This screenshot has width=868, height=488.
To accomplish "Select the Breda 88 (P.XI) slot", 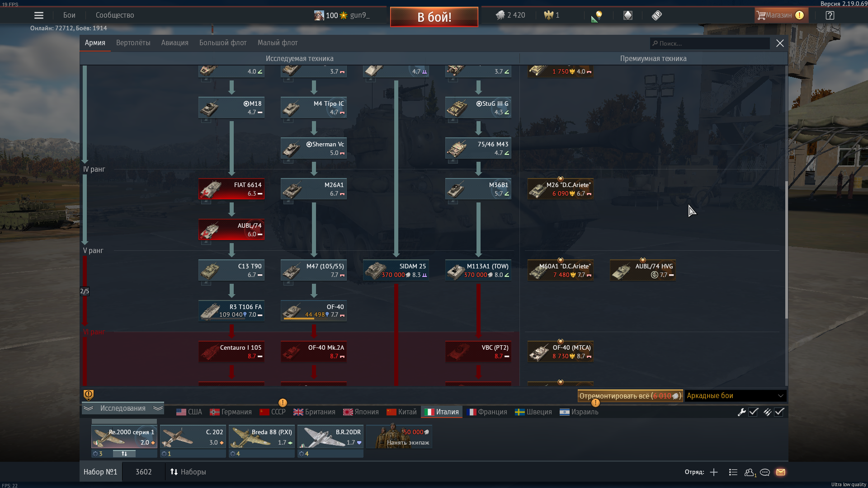I will (x=262, y=436).
